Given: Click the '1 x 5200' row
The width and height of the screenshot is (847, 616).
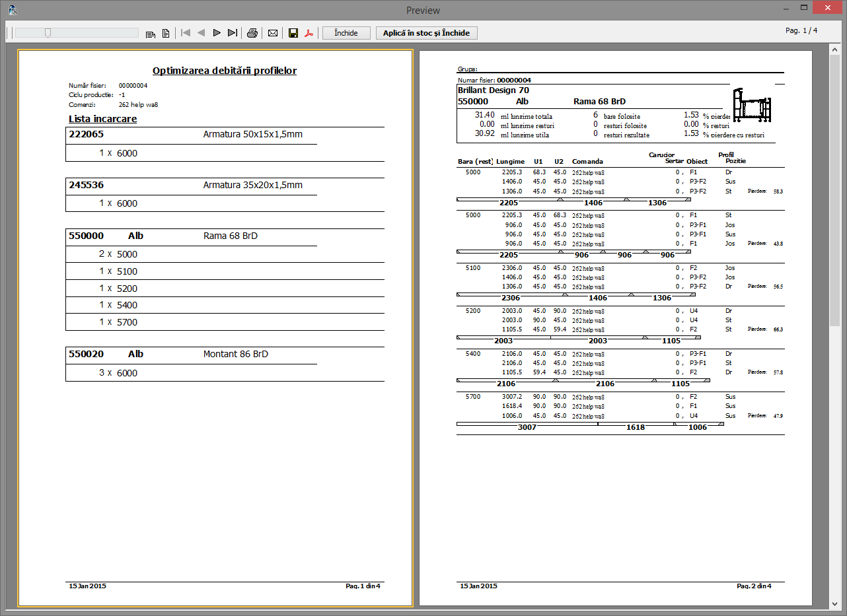Looking at the screenshot, I should [x=225, y=289].
